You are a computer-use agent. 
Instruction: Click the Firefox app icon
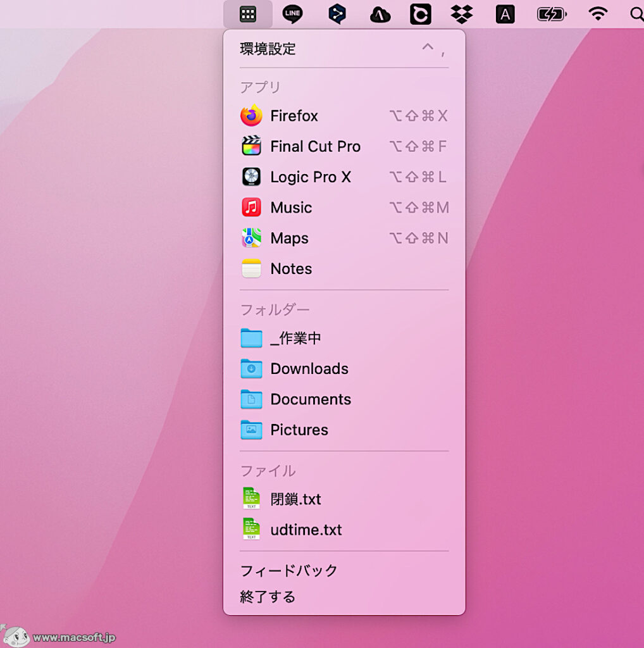251,115
